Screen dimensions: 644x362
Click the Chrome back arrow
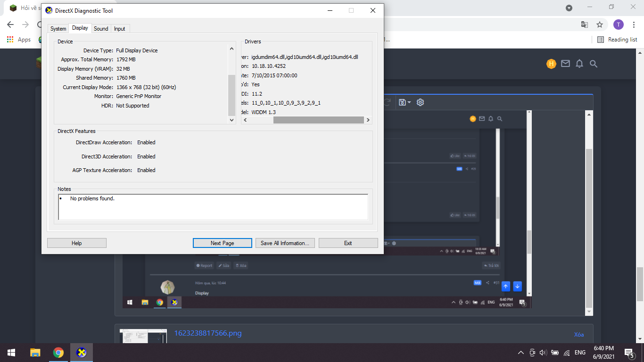(x=10, y=25)
